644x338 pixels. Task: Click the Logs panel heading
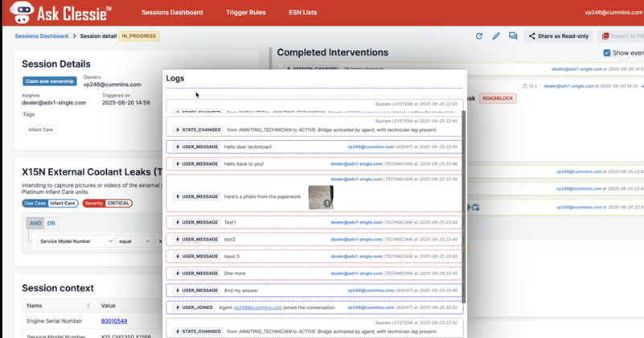(x=175, y=78)
